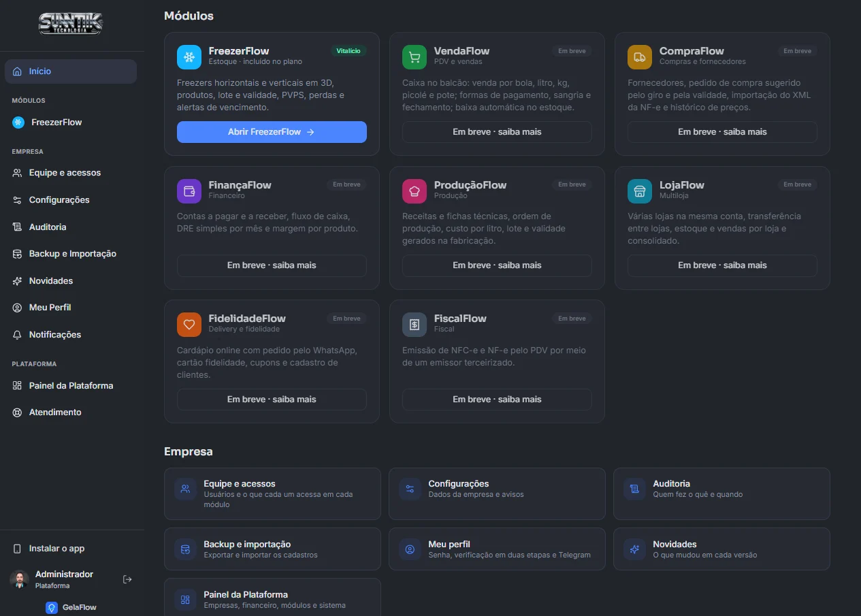This screenshot has width=861, height=616.
Task: Open Backup e Importação in sidebar
Action: tap(71, 254)
